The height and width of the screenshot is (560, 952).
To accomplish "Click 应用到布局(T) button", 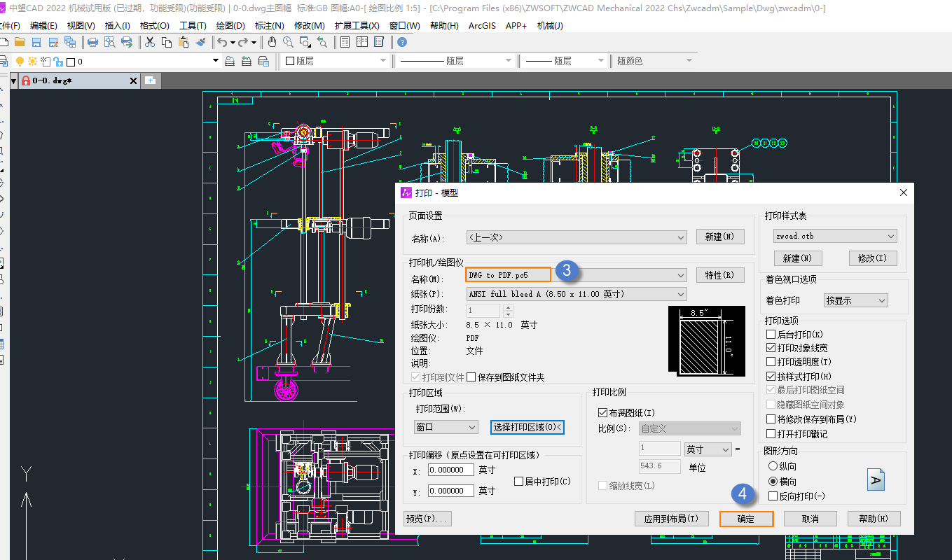I will tap(671, 519).
